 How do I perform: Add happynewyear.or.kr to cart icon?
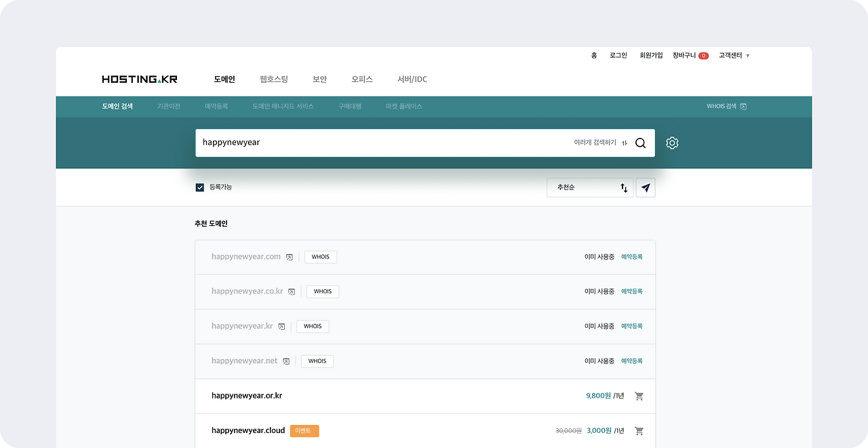click(639, 396)
